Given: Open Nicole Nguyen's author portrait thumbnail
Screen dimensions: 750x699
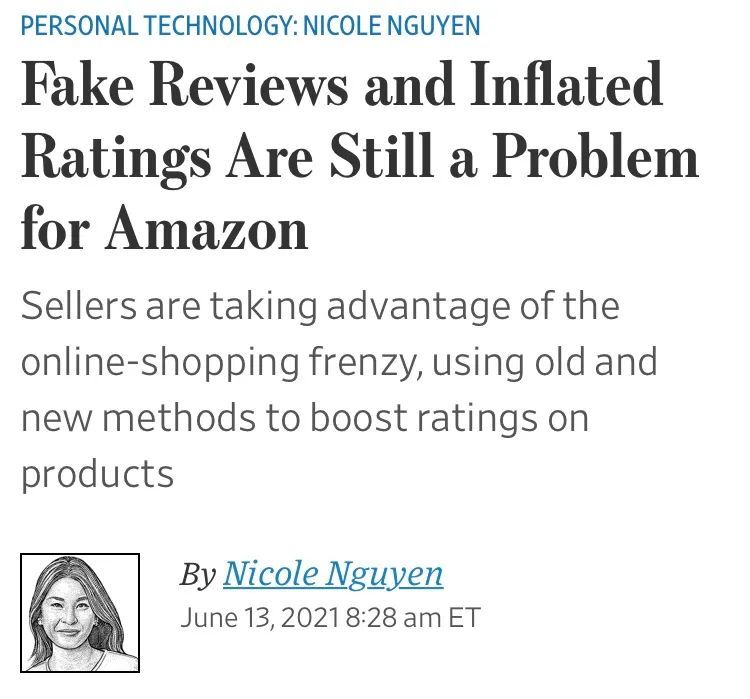Looking at the screenshot, I should 80,612.
